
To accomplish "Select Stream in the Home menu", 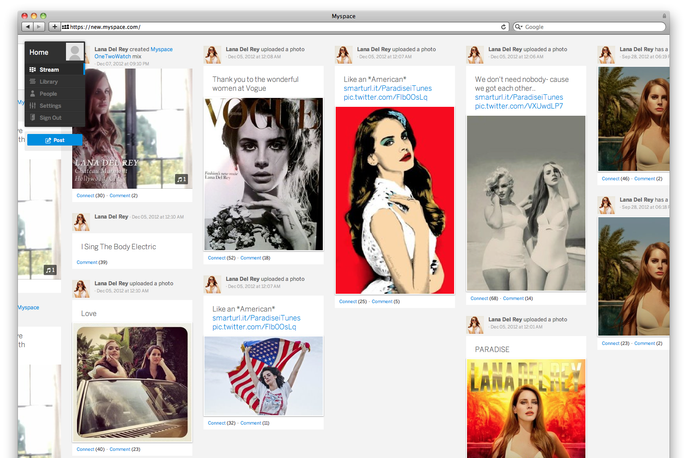I will 50,70.
